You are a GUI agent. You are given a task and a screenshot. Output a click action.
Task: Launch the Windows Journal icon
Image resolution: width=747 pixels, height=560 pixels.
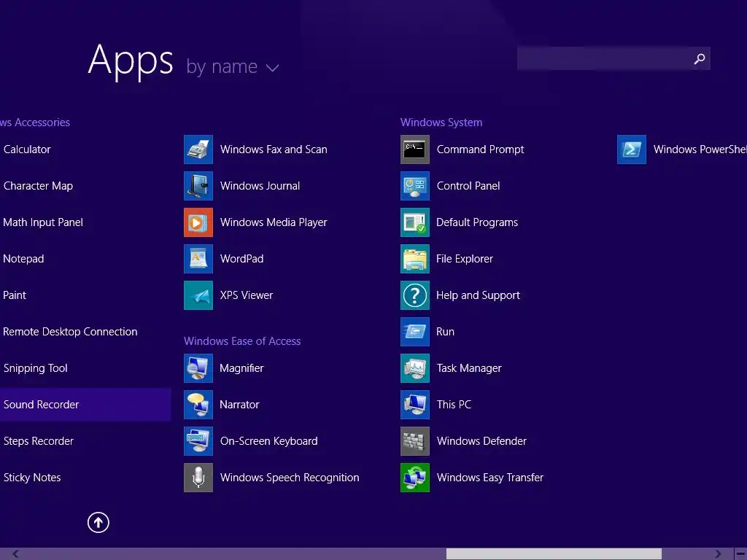[198, 186]
